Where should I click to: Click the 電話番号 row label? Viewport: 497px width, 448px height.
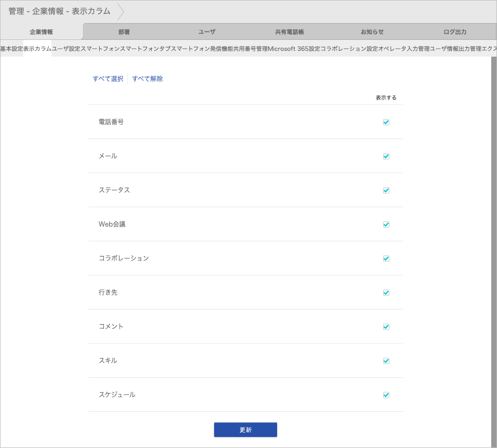111,122
